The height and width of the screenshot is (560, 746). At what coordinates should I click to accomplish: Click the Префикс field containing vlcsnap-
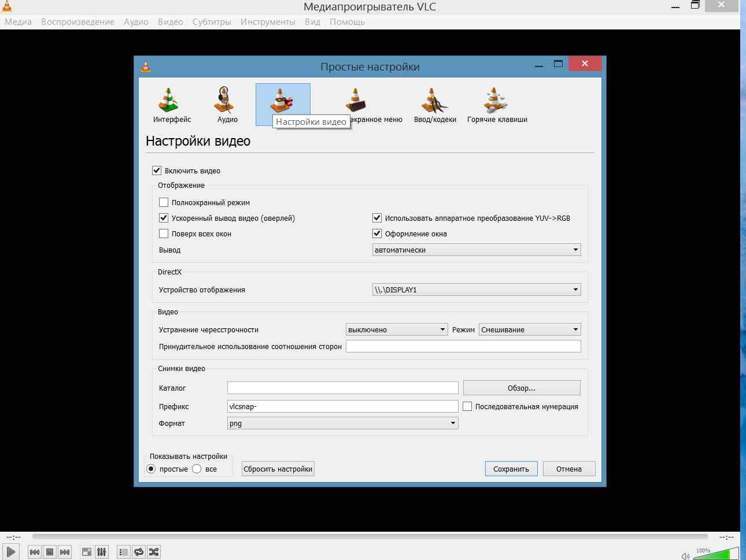click(x=343, y=406)
